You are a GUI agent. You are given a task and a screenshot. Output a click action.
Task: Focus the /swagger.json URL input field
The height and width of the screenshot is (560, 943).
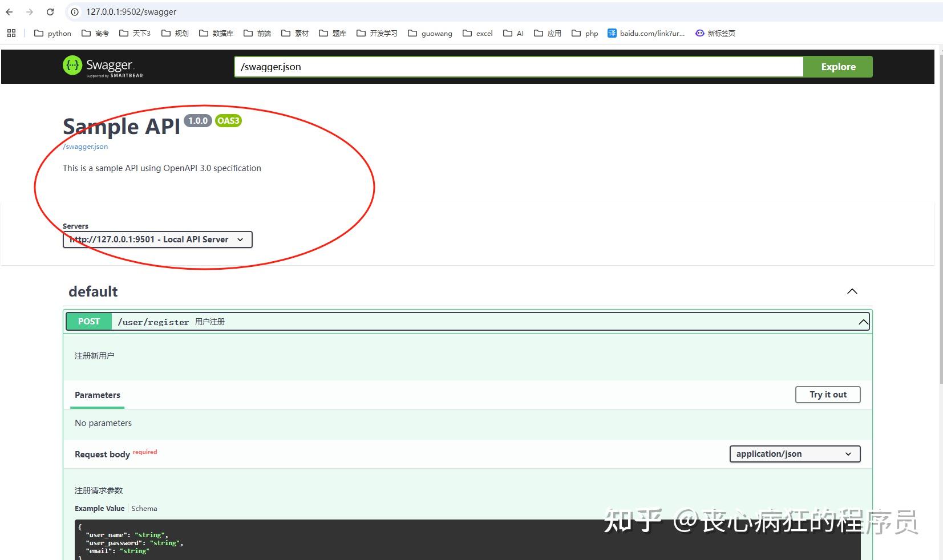point(519,67)
